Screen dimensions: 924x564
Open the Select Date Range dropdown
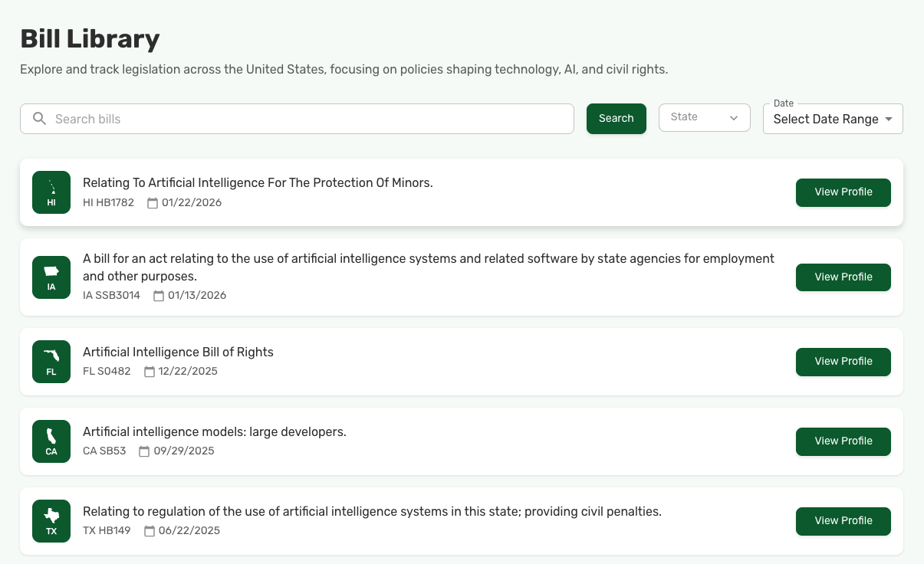tap(833, 119)
